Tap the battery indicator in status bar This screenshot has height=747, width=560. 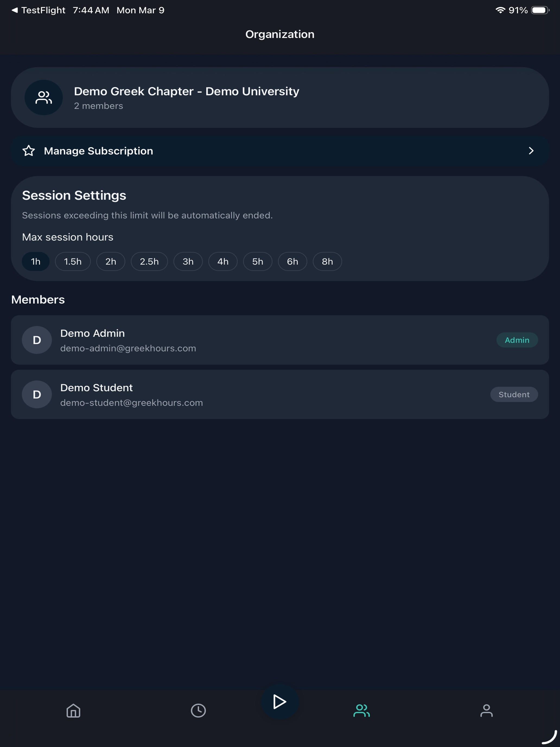coord(540,10)
